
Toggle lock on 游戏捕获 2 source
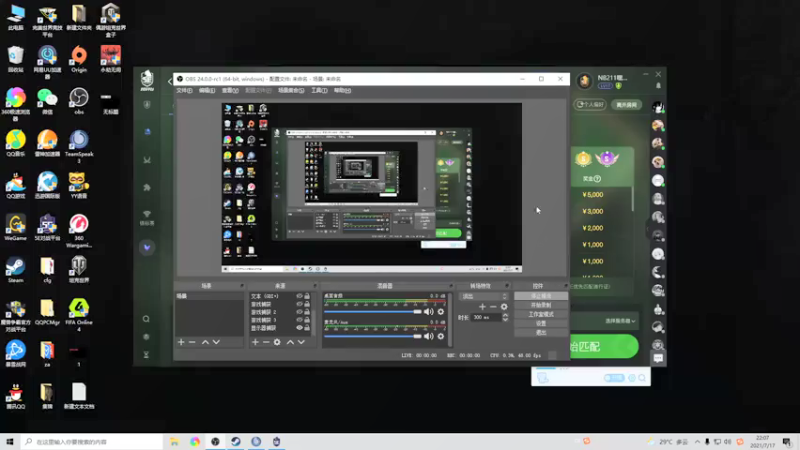tap(307, 312)
